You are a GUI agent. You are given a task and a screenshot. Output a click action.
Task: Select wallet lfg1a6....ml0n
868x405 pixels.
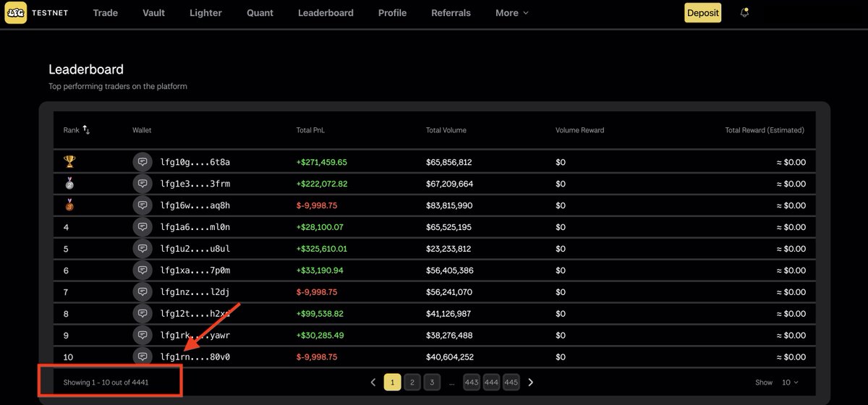click(x=195, y=227)
